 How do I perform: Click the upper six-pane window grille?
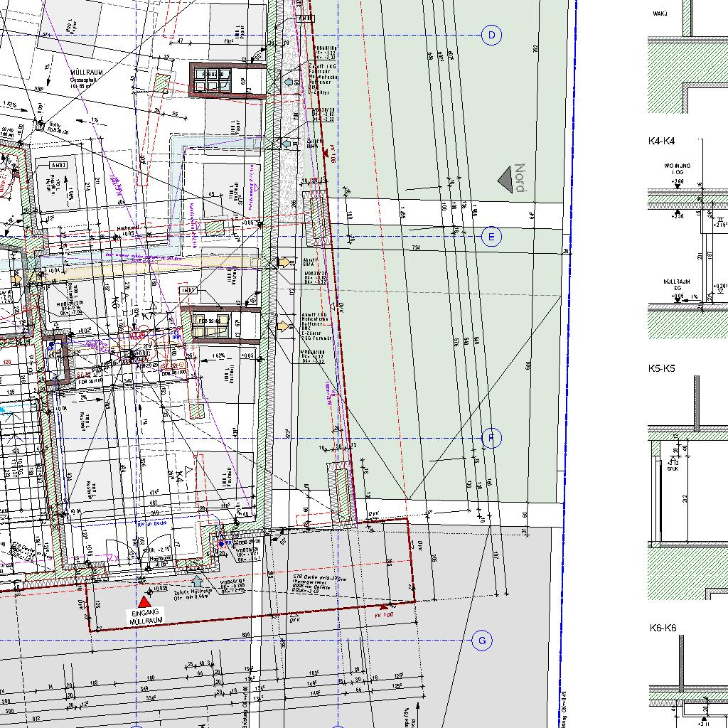coord(211,80)
